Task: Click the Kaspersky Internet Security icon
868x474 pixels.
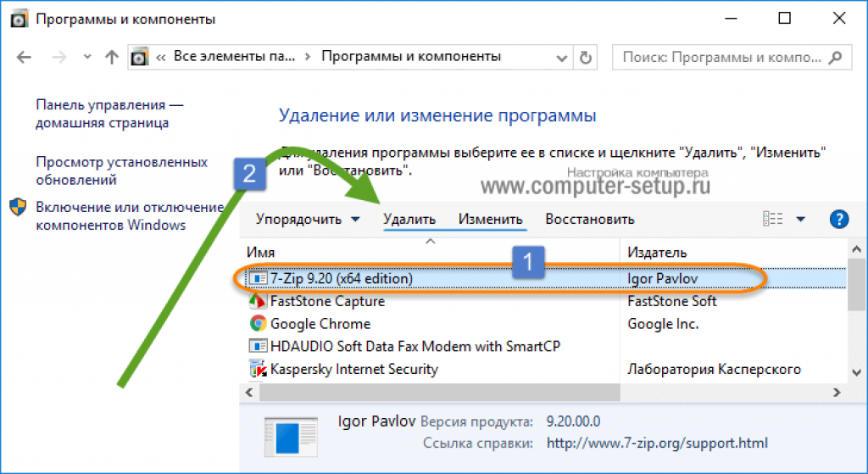Action: pyautogui.click(x=258, y=369)
